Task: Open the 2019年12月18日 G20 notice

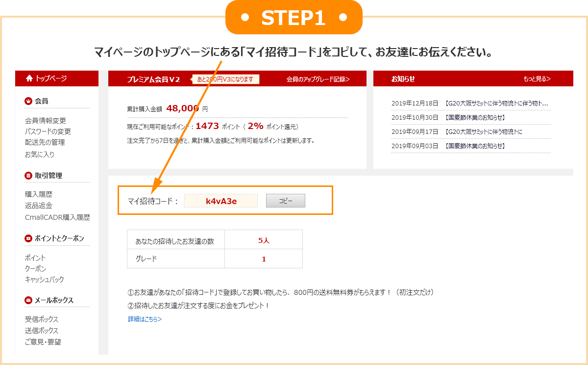Action: (469, 104)
